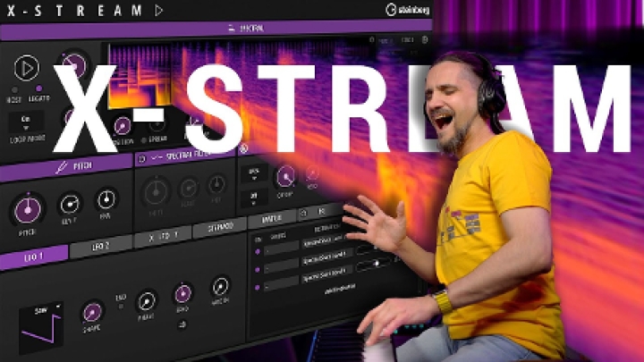Click the Steinberg logo
The height and width of the screenshot is (362, 644).
tap(408, 10)
